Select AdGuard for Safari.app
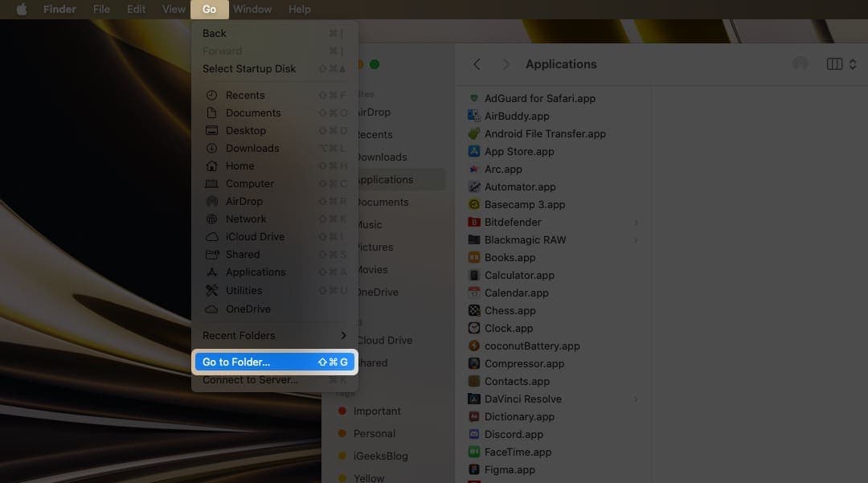Image resolution: width=868 pixels, height=483 pixels. pos(540,99)
